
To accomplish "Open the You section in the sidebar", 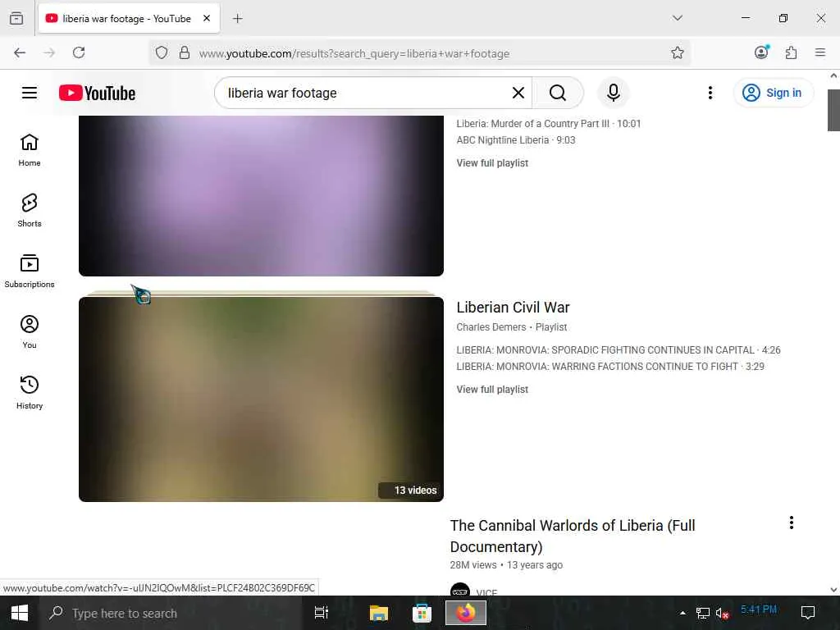I will click(30, 331).
